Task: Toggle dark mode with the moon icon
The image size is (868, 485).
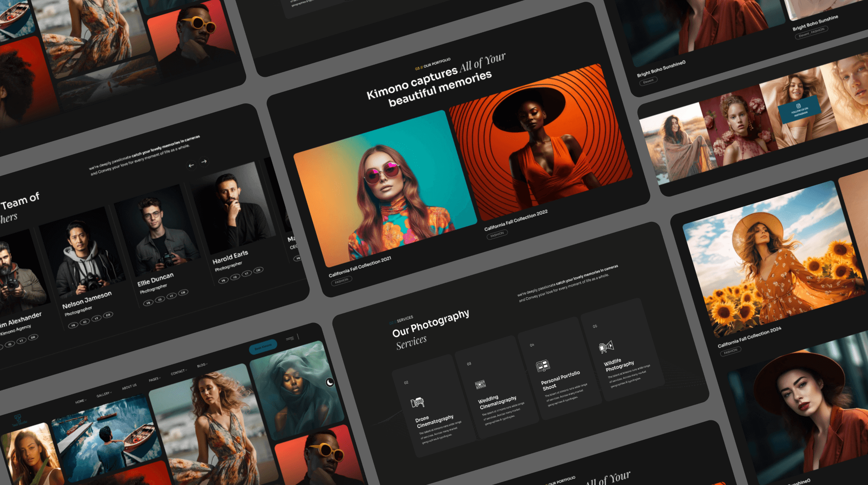Action: coord(330,382)
